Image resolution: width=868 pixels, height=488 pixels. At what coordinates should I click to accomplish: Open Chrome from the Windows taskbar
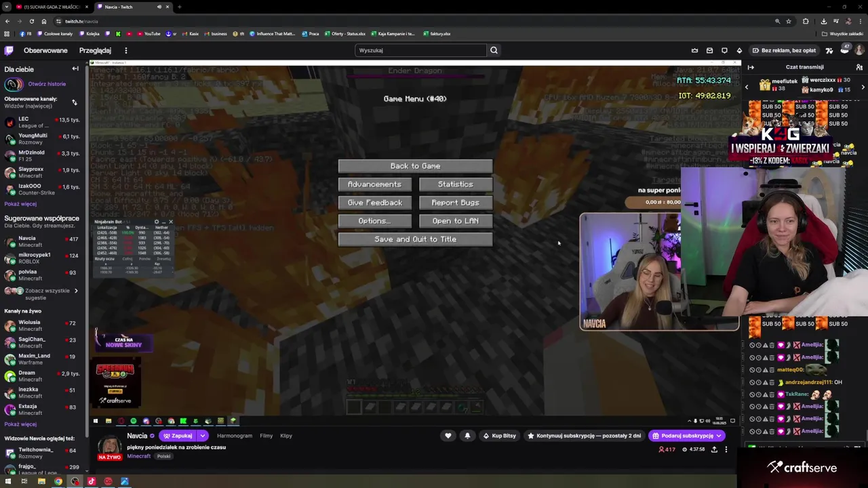click(58, 482)
